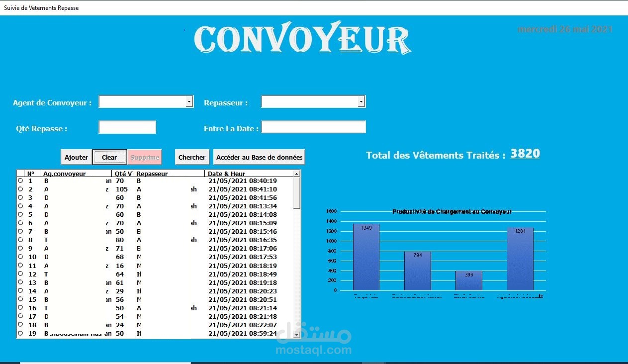Click the list scroll up arrow
This screenshot has height=364, width=628.
pyautogui.click(x=297, y=174)
